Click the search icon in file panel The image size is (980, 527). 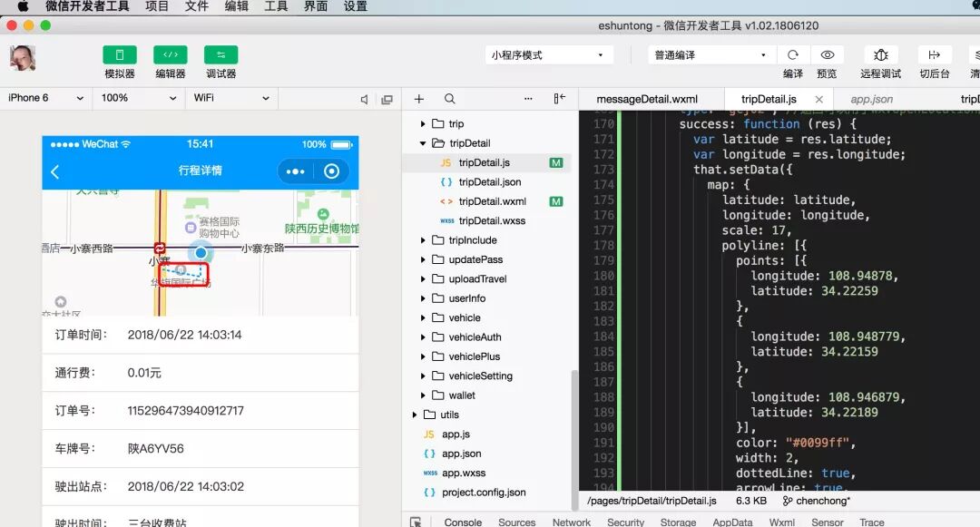449,99
